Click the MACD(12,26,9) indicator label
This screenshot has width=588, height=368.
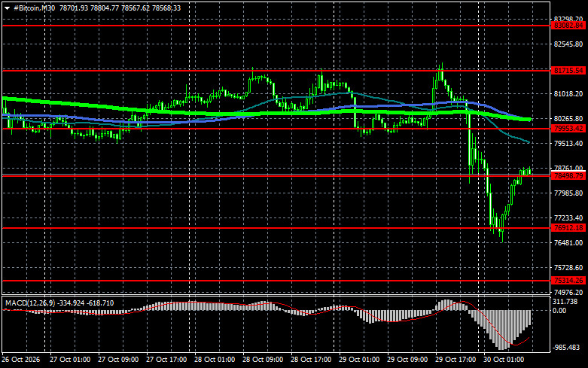pos(29,303)
